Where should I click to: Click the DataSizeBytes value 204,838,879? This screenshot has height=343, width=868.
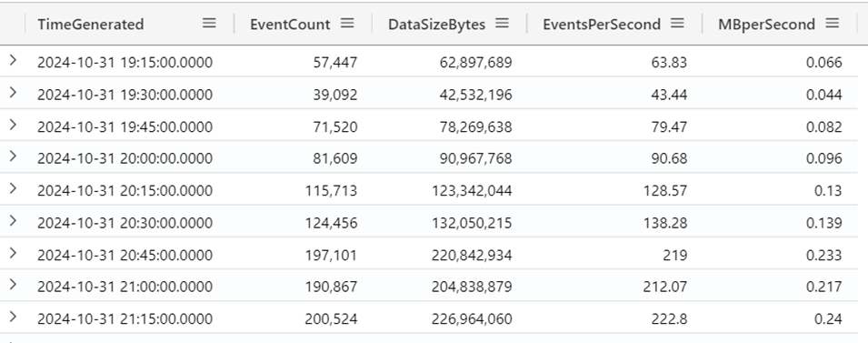point(473,287)
